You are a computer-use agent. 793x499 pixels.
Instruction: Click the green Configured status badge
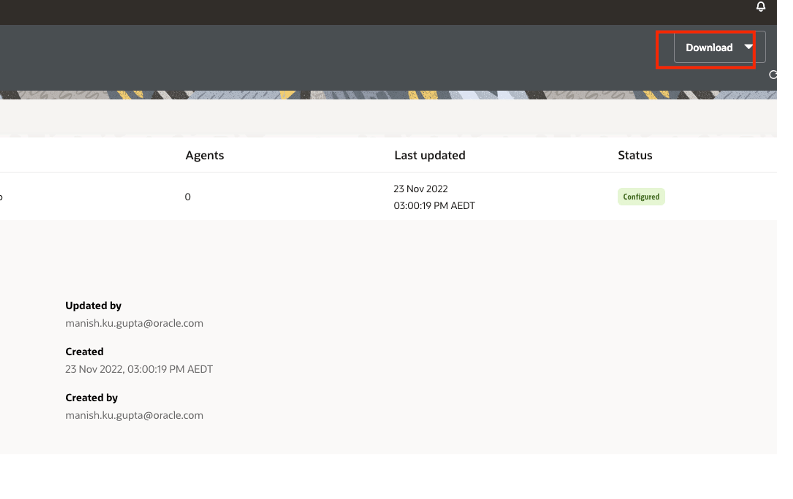click(x=640, y=197)
